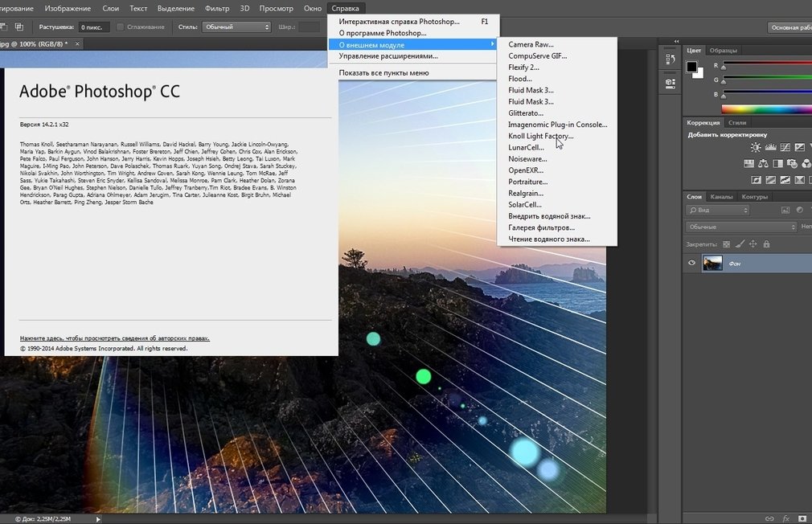Open the blend mode Обычные dropdown
This screenshot has width=812, height=524.
coord(741,227)
